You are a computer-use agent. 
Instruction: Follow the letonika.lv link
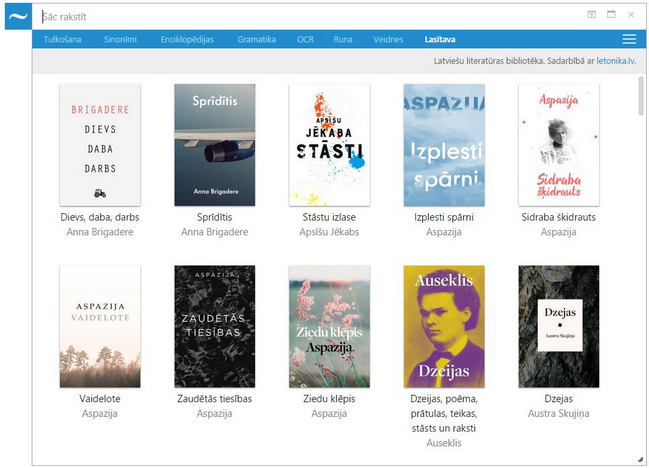point(616,61)
